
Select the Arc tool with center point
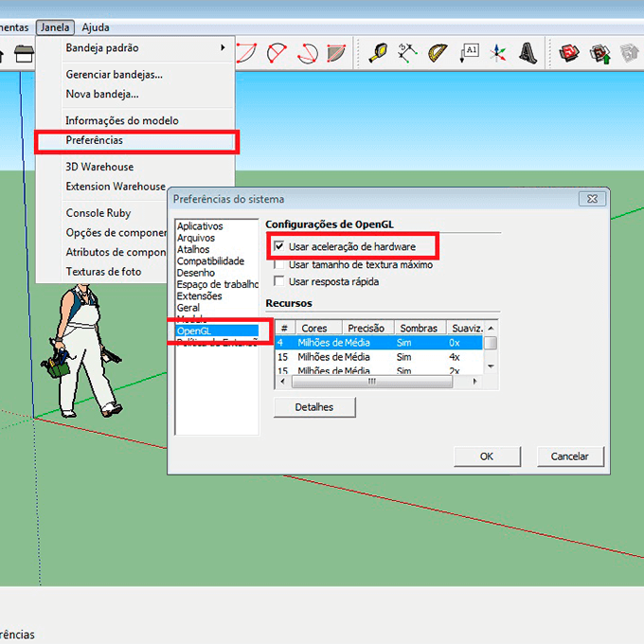pos(246,53)
